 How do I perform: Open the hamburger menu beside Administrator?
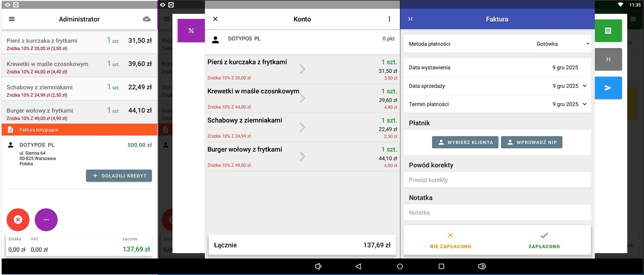point(12,19)
